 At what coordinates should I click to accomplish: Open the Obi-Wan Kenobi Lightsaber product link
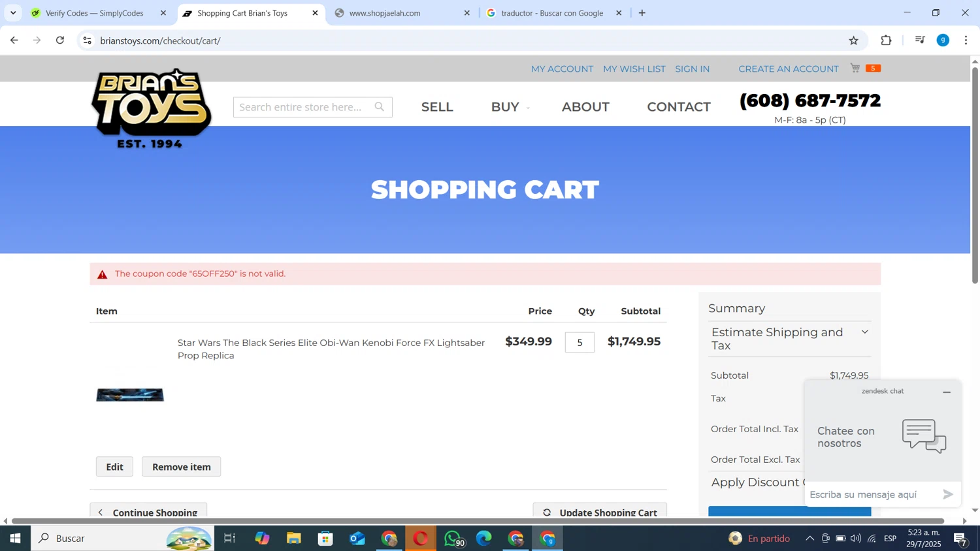pyautogui.click(x=331, y=349)
